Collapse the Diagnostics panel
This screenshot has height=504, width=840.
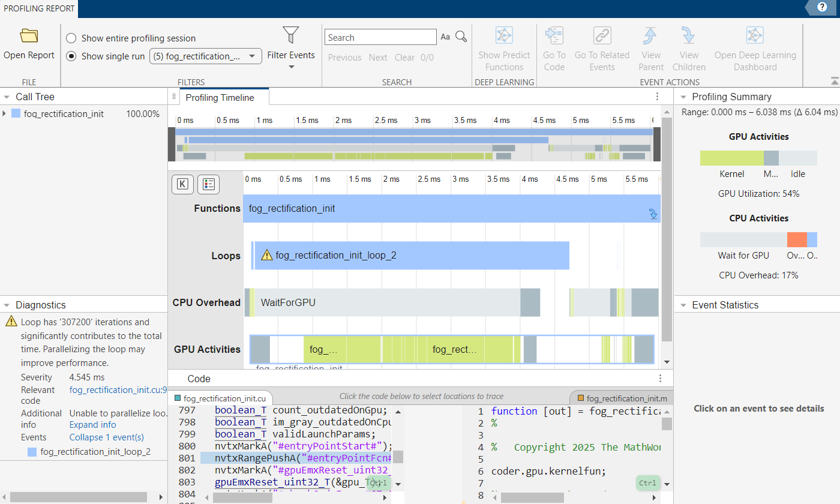[6, 305]
